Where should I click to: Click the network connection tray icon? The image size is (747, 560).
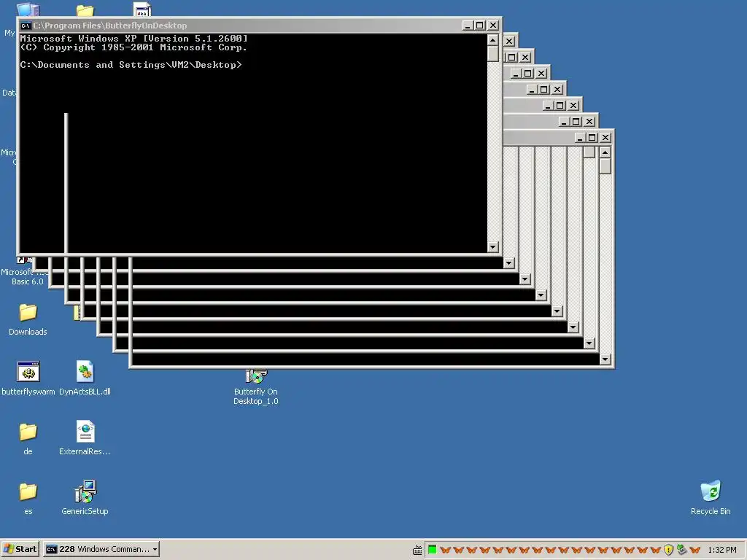(682, 550)
